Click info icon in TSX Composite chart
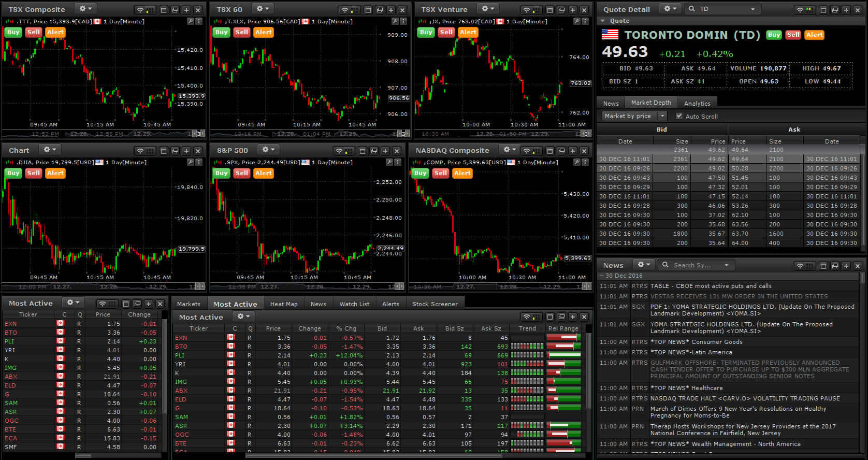868x460 pixels. [199, 21]
